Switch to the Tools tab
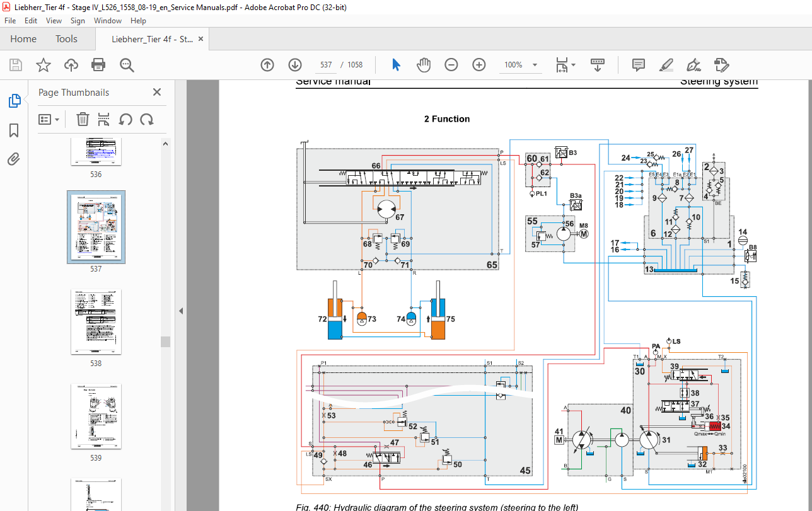 point(66,39)
